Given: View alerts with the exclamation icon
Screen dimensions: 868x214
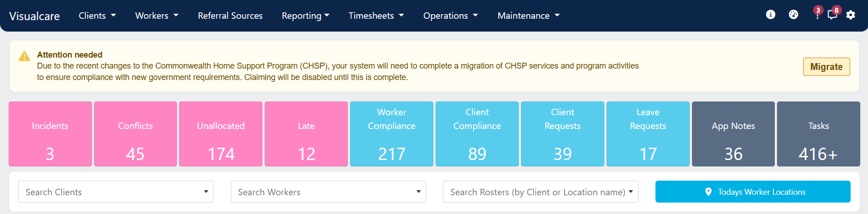Looking at the screenshot, I should pyautogui.click(x=817, y=15).
